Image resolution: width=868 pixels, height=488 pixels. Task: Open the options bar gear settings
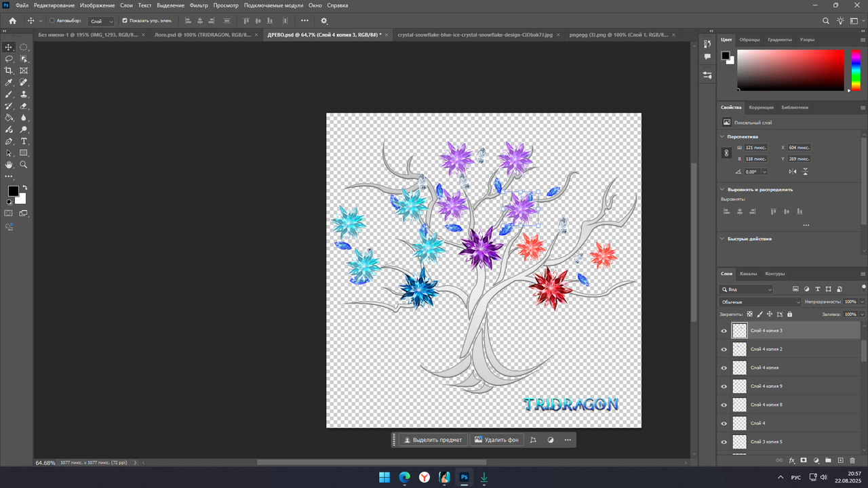[324, 21]
